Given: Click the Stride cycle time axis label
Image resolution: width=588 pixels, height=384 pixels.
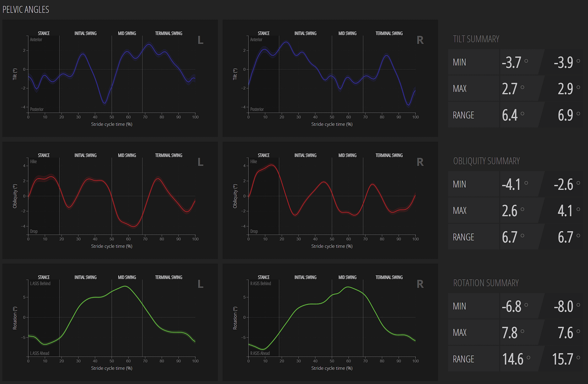Looking at the screenshot, I should [x=111, y=124].
